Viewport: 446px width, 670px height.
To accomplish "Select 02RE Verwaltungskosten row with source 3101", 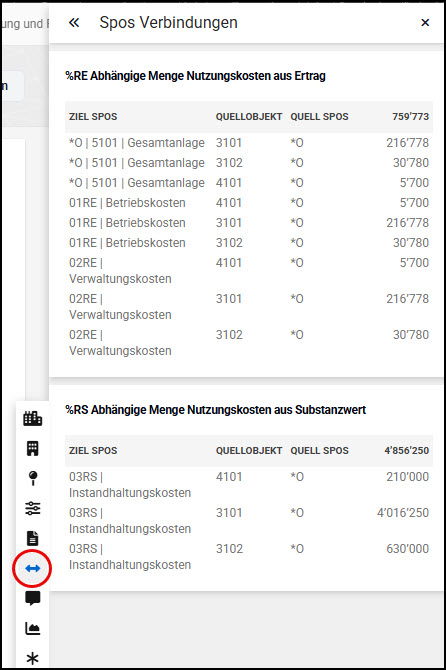I will (x=249, y=307).
